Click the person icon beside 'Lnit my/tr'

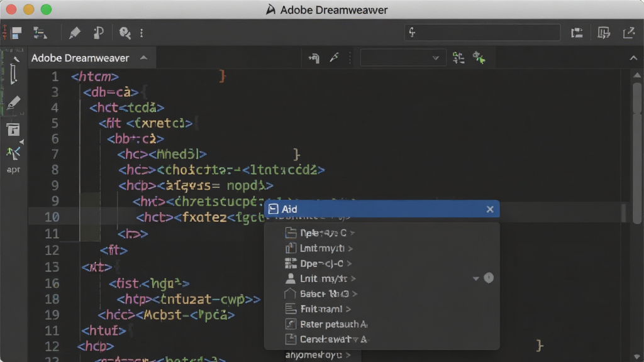click(x=291, y=278)
